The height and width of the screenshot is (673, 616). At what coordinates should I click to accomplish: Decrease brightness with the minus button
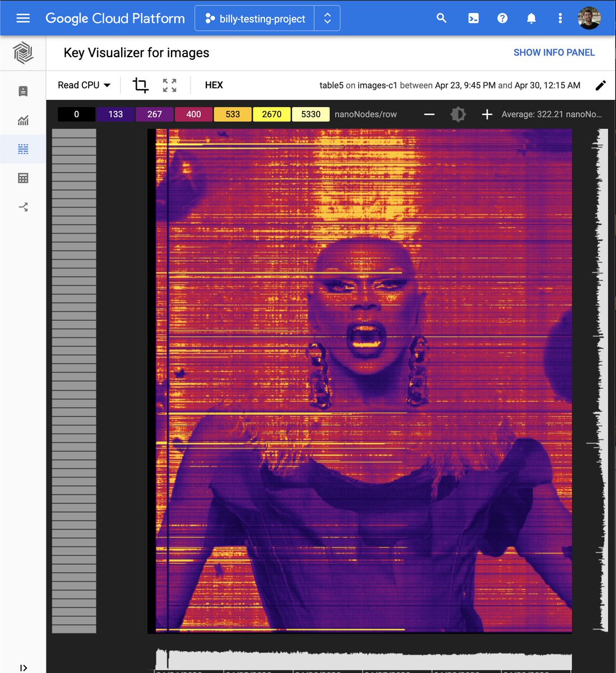pos(429,114)
